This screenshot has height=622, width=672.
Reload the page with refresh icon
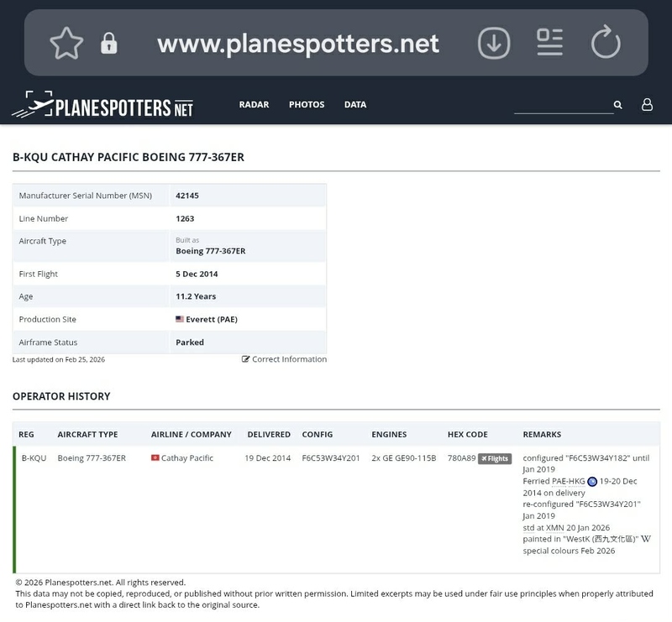point(605,43)
